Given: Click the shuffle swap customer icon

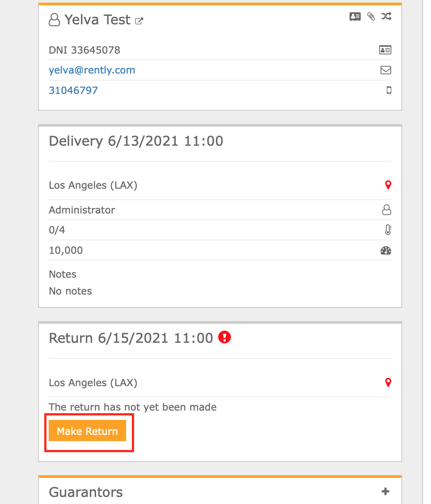Looking at the screenshot, I should [x=386, y=16].
